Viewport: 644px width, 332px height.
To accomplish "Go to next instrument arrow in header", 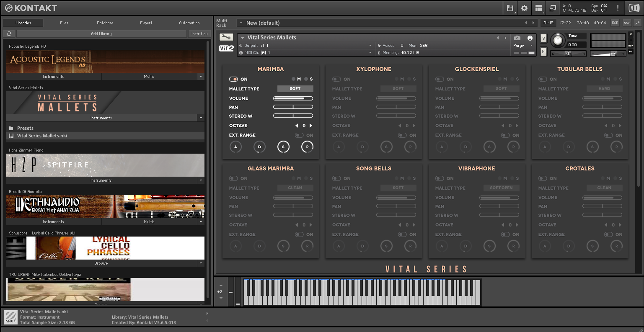I will tap(505, 38).
